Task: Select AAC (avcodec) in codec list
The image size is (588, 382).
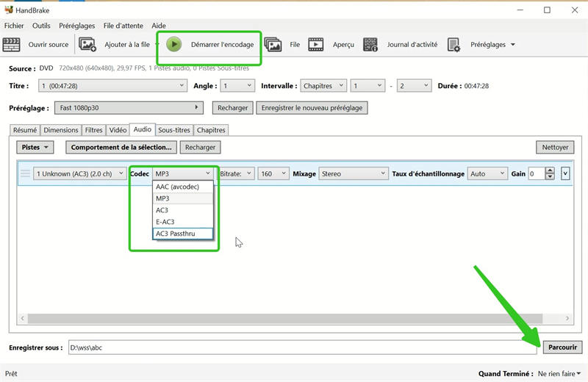Action: (x=182, y=187)
